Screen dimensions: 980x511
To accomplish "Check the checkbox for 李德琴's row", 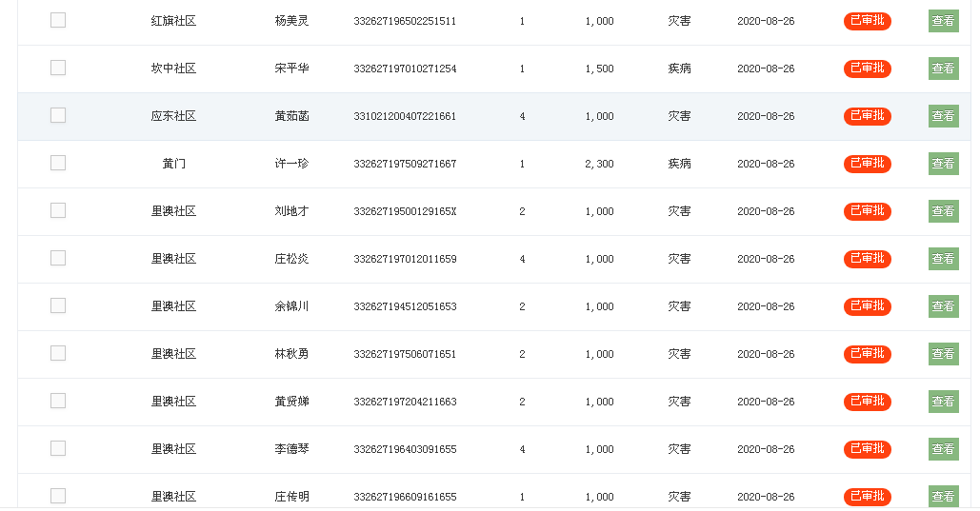I will click(x=58, y=448).
